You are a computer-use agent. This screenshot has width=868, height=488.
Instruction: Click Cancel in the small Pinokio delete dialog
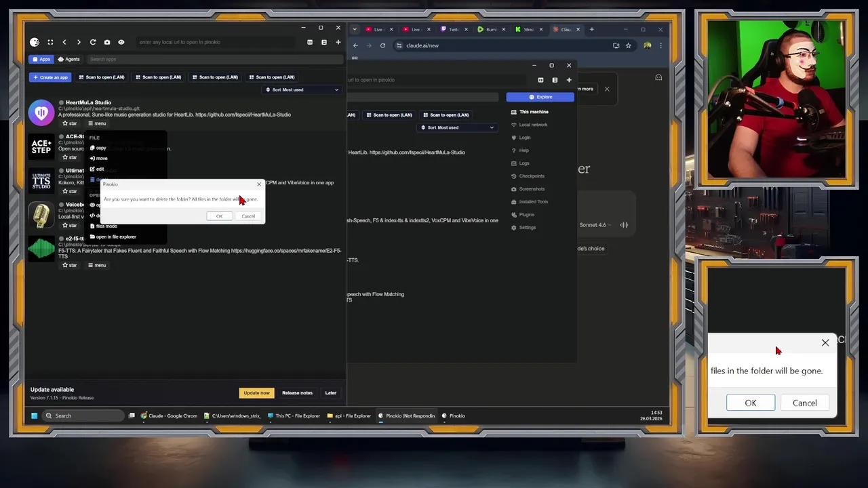pos(248,216)
